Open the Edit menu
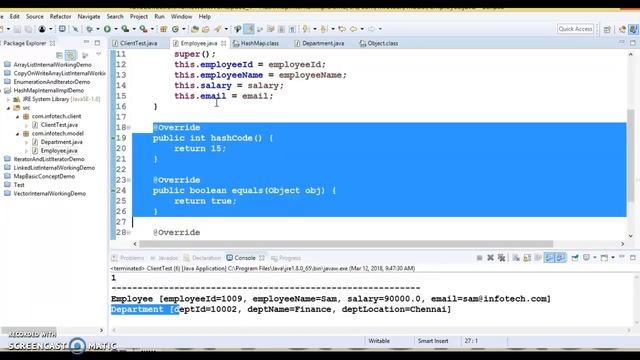The width and height of the screenshot is (640, 360). (15, 16)
